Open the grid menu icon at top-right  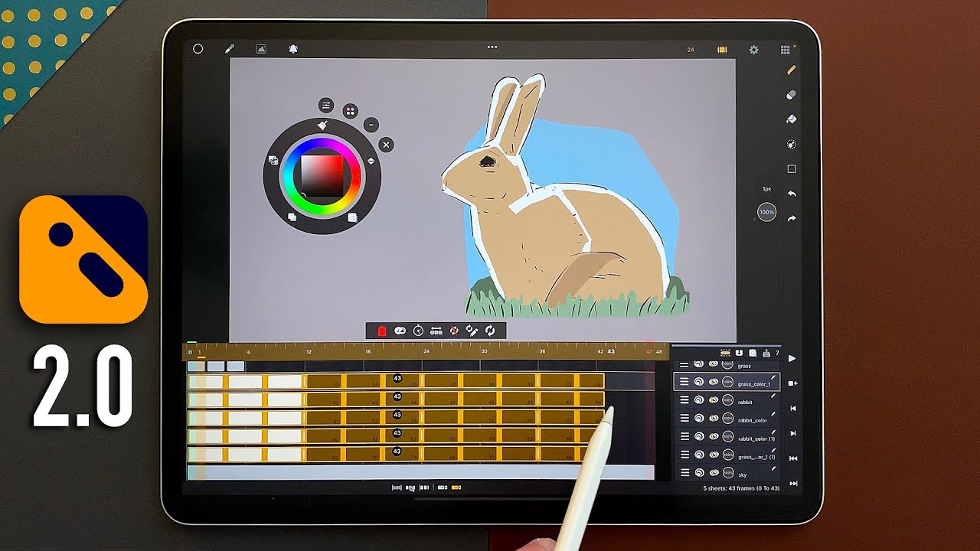click(785, 50)
